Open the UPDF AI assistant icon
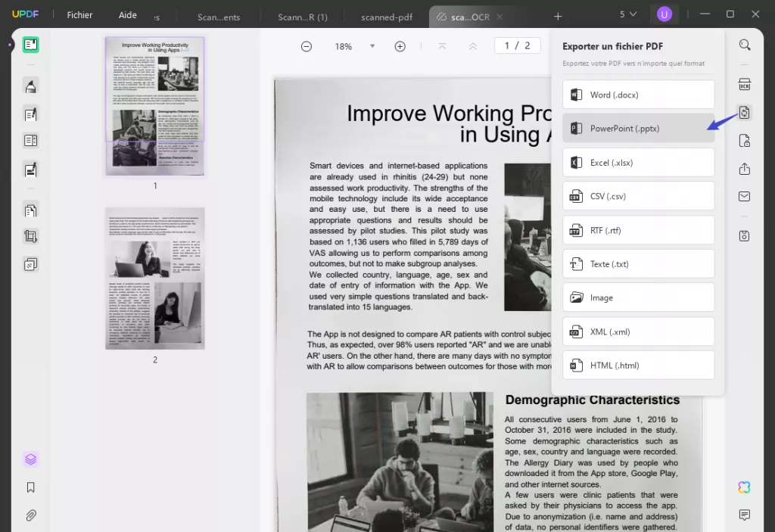This screenshot has height=532, width=775. 744,487
